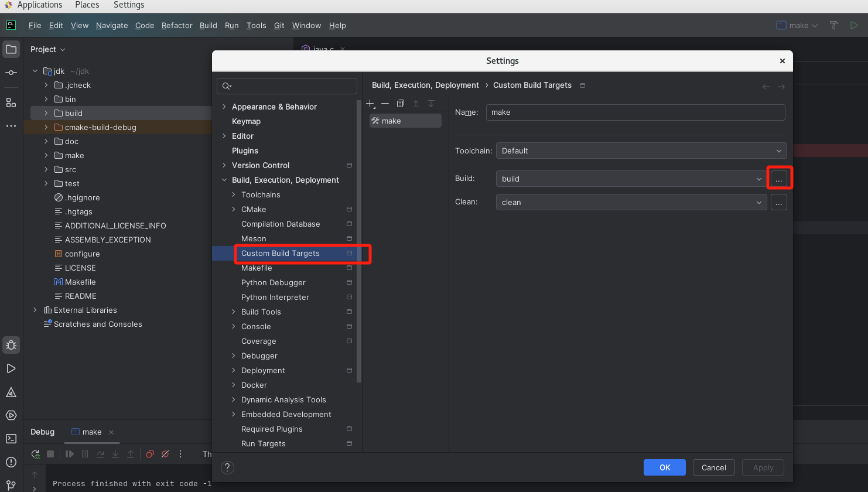The height and width of the screenshot is (492, 868).
Task: Open the Navigate menu
Action: [112, 25]
